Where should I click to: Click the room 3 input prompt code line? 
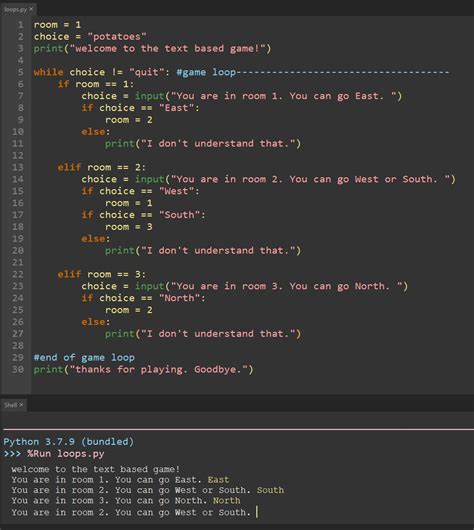point(245,286)
